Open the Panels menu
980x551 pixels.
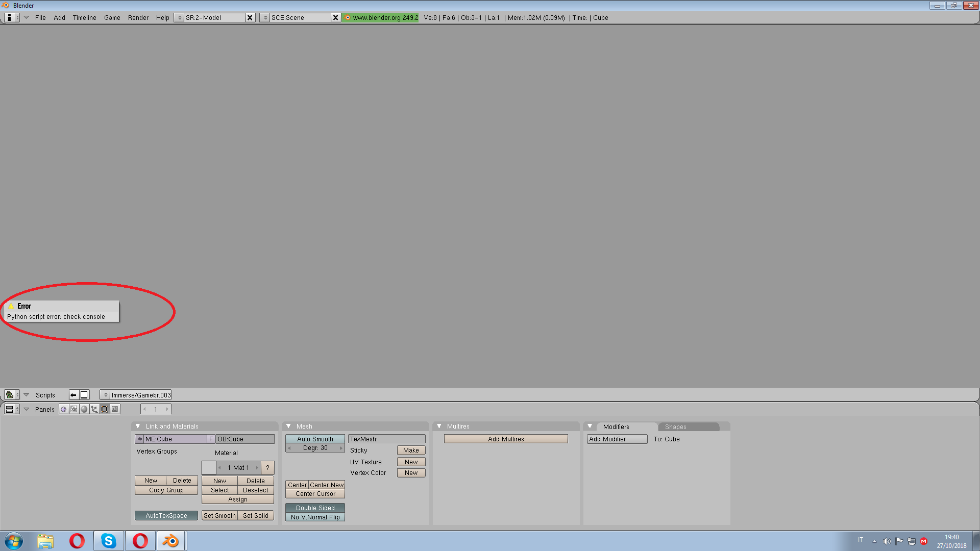pos(45,410)
